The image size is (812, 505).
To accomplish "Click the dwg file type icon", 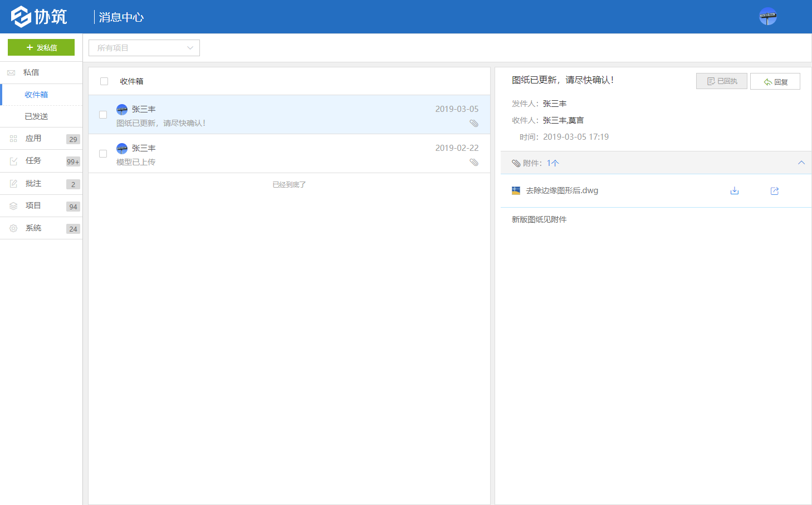I will click(x=516, y=191).
